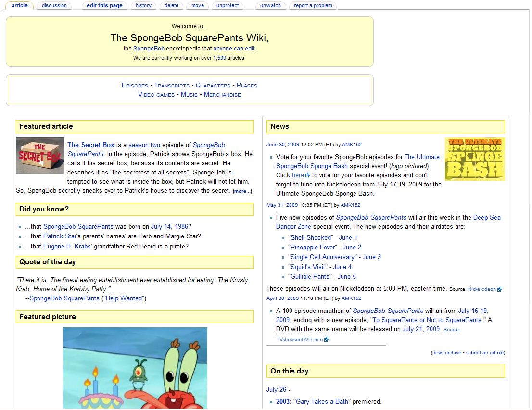This screenshot has width=532, height=410.
Task: View the history tab
Action: coord(143,5)
